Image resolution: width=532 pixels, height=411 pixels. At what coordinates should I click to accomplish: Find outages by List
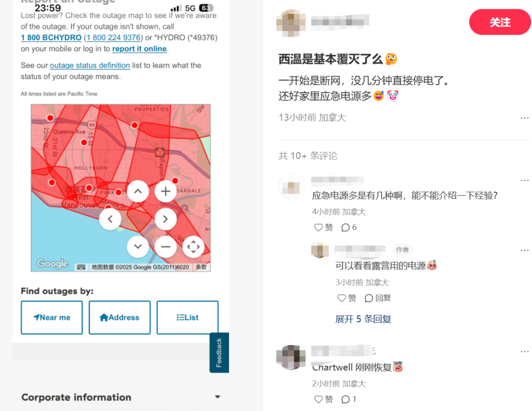coord(188,317)
